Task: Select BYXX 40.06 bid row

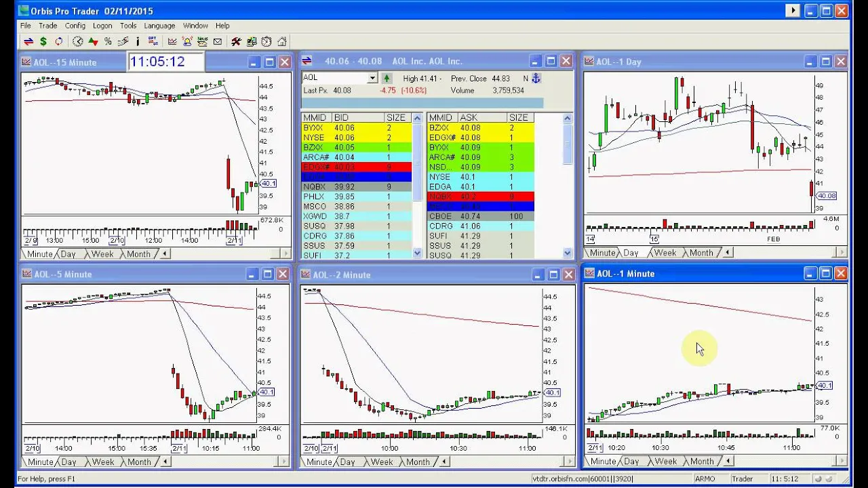Action: pos(357,128)
